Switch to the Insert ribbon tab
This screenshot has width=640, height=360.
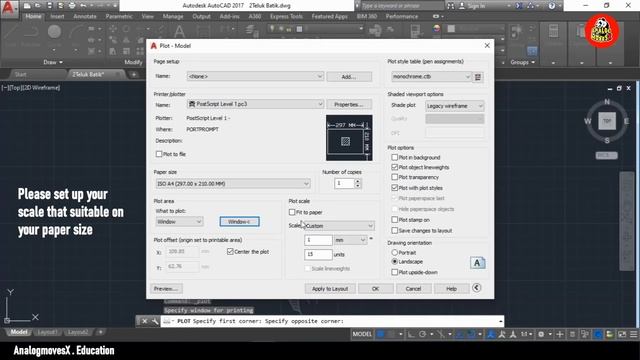[x=58, y=16]
